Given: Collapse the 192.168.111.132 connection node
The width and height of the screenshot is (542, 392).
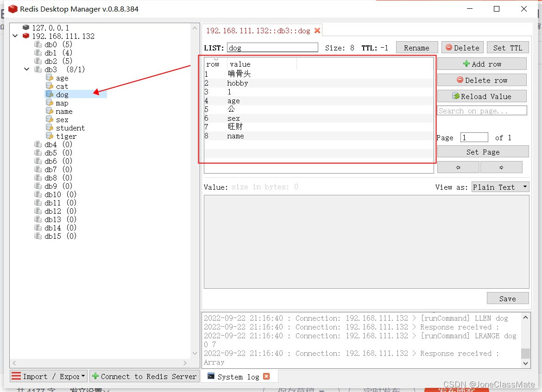Looking at the screenshot, I should tap(15, 36).
